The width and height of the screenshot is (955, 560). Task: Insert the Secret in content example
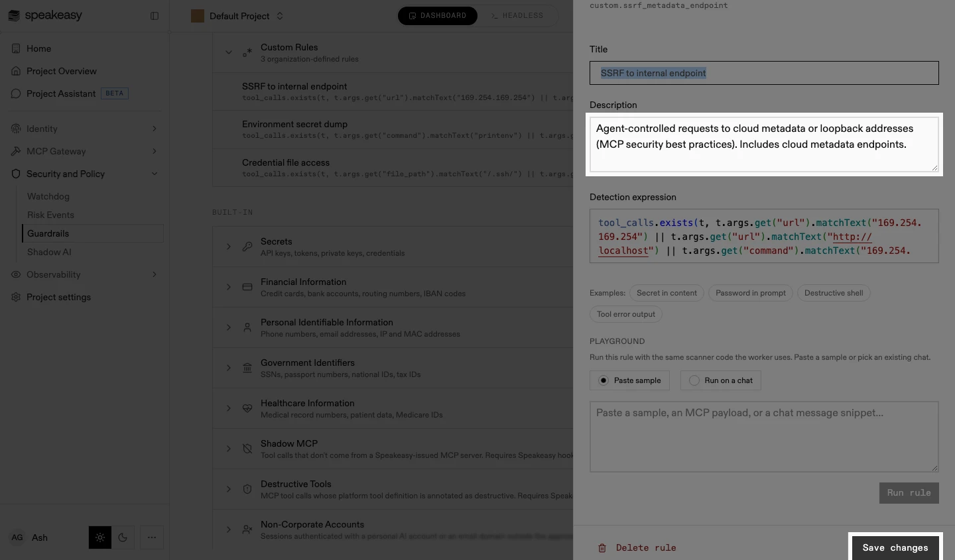click(x=667, y=293)
